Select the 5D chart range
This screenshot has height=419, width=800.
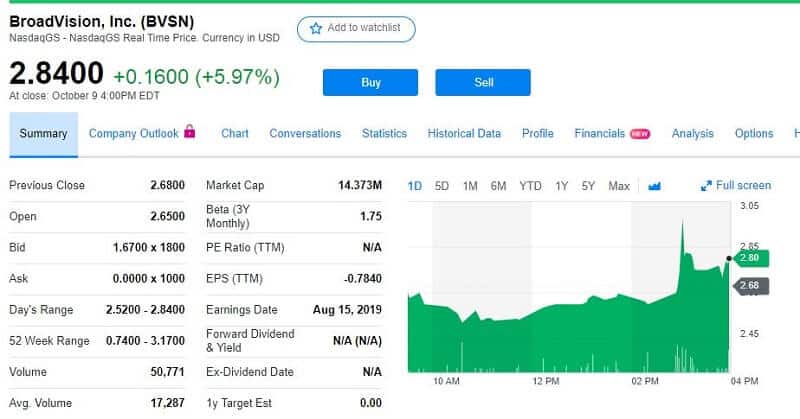pyautogui.click(x=442, y=186)
